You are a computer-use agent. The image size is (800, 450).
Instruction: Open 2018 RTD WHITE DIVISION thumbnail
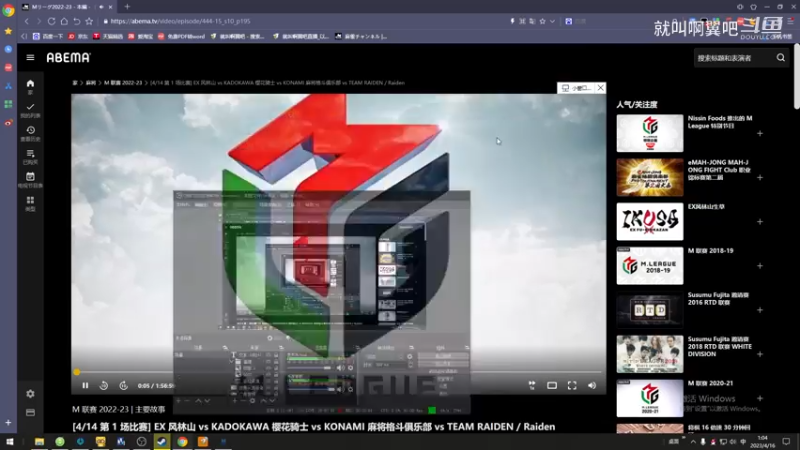point(649,354)
